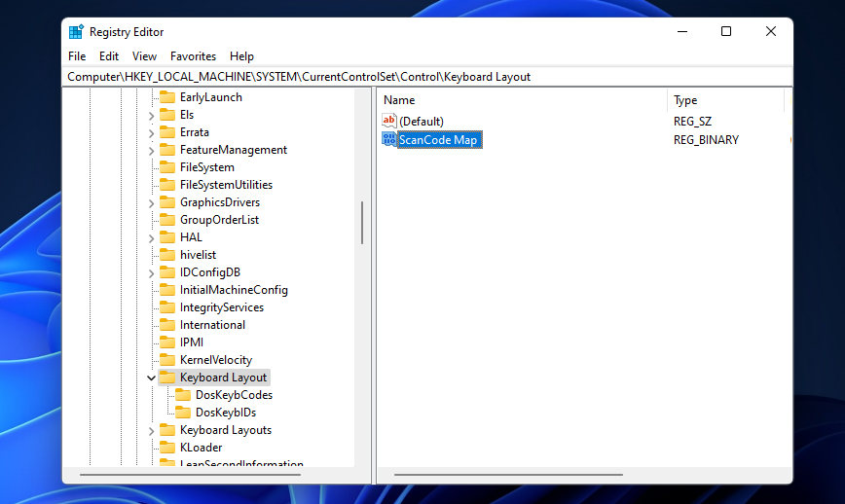Click the hivelist folder icon
The width and height of the screenshot is (845, 504).
click(x=167, y=255)
